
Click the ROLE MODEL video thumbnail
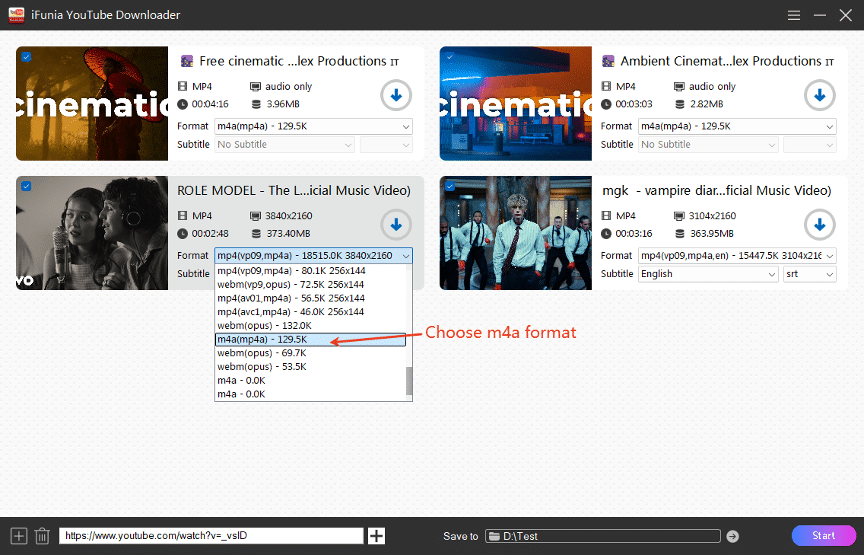click(x=92, y=233)
